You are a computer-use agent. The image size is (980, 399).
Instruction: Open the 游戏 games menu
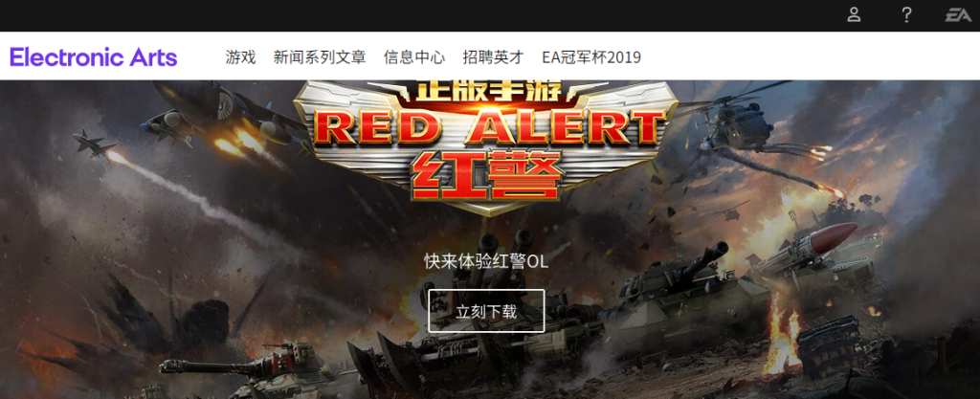click(x=240, y=57)
